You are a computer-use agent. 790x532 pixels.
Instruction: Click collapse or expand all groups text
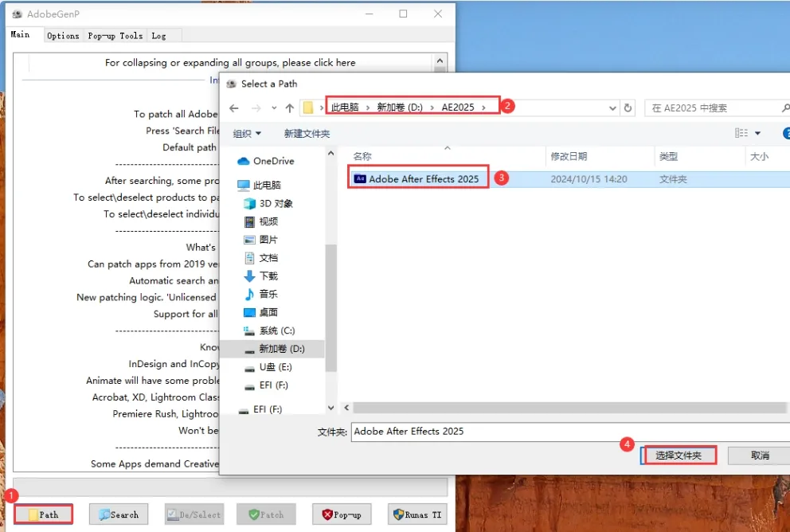229,62
